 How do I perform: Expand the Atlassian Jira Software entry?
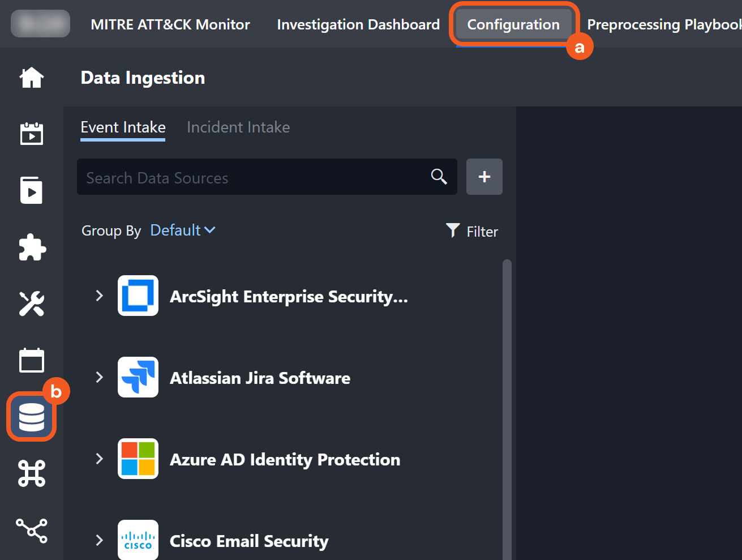pyautogui.click(x=100, y=377)
